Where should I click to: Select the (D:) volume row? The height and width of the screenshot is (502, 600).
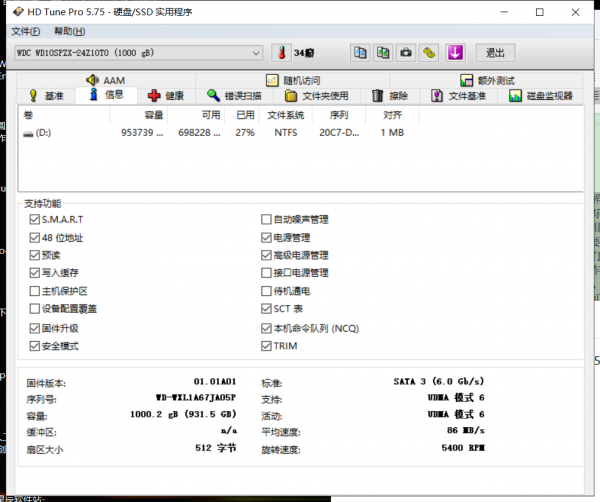(218, 133)
